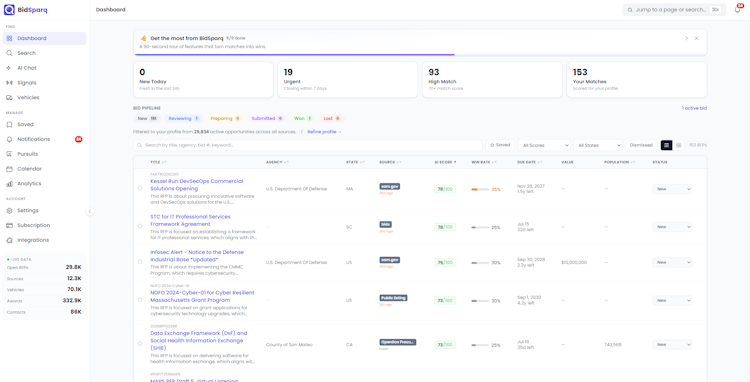Go to Dashboard in sidebar
The width and height of the screenshot is (750, 382).
44,38
